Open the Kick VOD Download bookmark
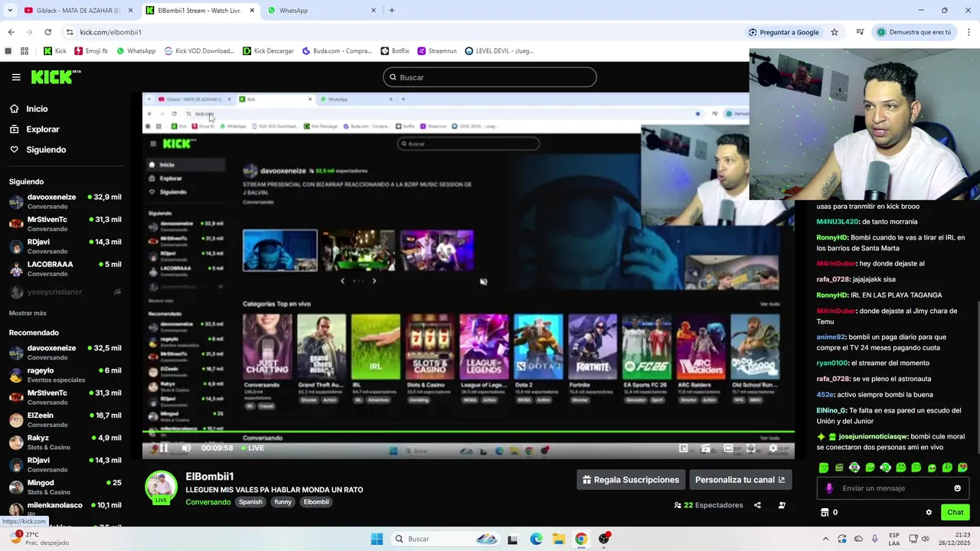Screen dimensions: 980x551 [199, 51]
